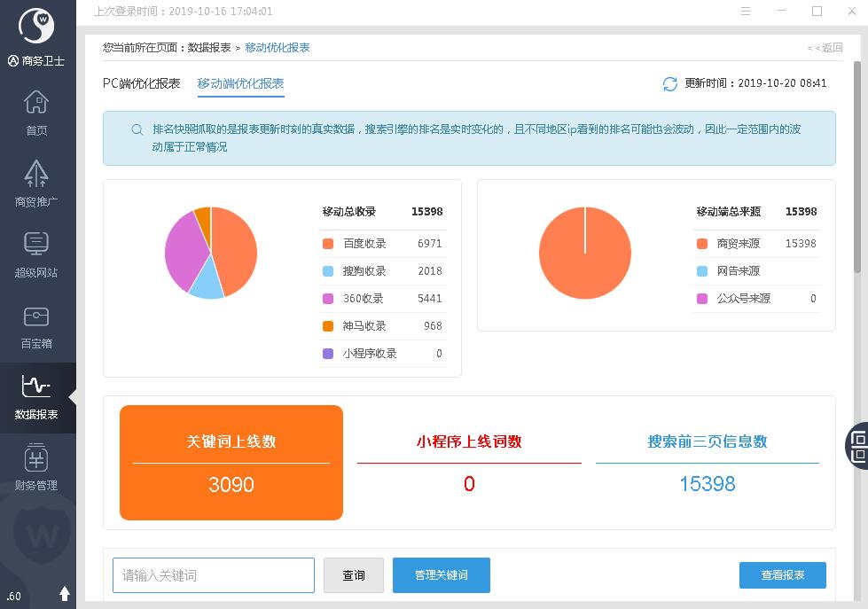This screenshot has height=609, width=868.
Task: Click the app logo at top left
Action: [x=36, y=27]
